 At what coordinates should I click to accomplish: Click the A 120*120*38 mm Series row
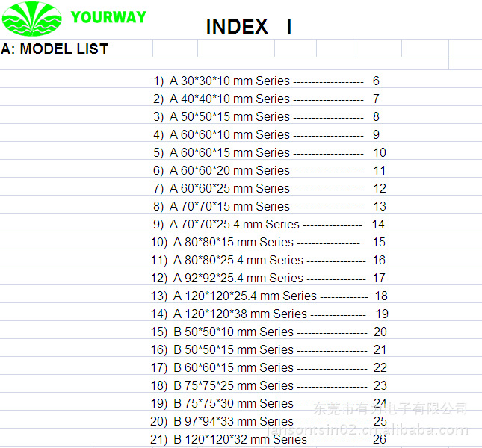coord(240,314)
